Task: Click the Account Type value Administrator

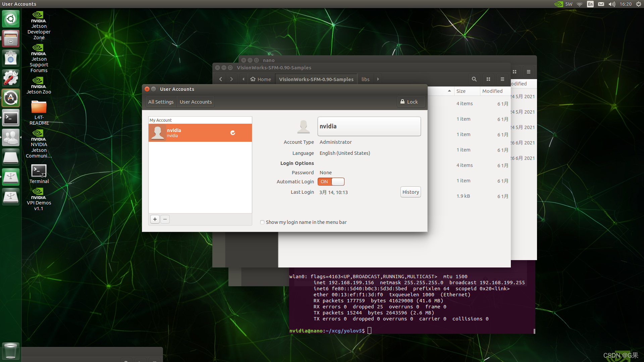Action: tap(335, 142)
